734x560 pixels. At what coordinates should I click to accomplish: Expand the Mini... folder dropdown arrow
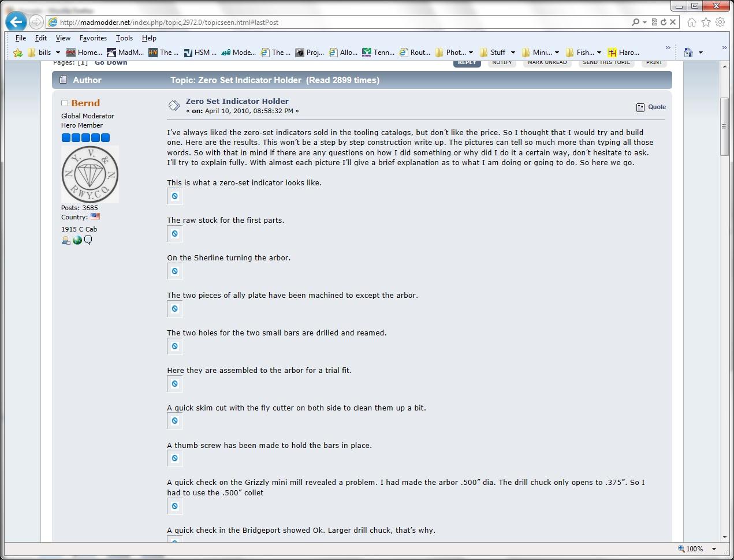click(557, 53)
